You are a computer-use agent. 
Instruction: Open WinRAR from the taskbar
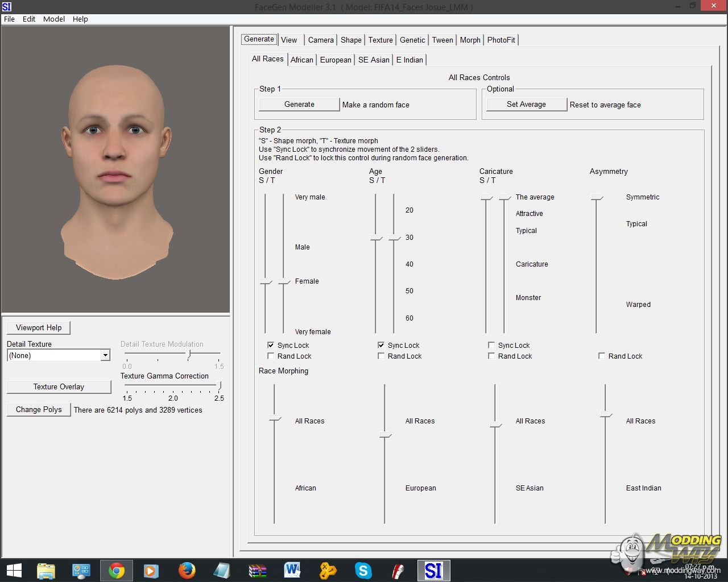tap(258, 570)
